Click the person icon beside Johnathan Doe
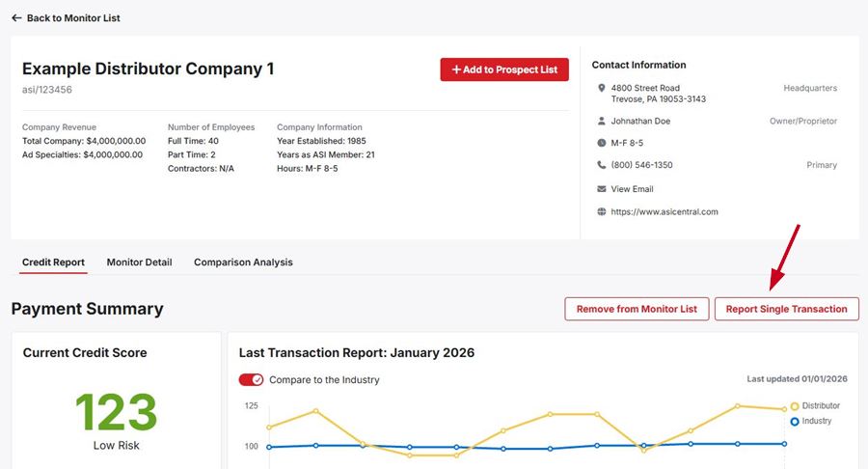 click(602, 122)
